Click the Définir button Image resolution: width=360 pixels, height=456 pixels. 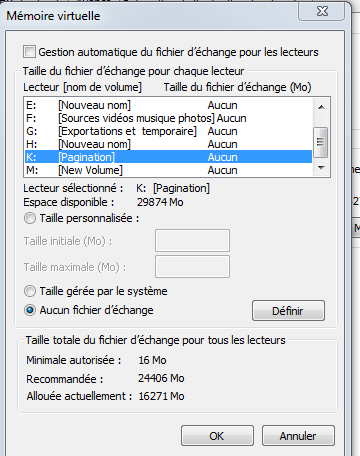(288, 311)
